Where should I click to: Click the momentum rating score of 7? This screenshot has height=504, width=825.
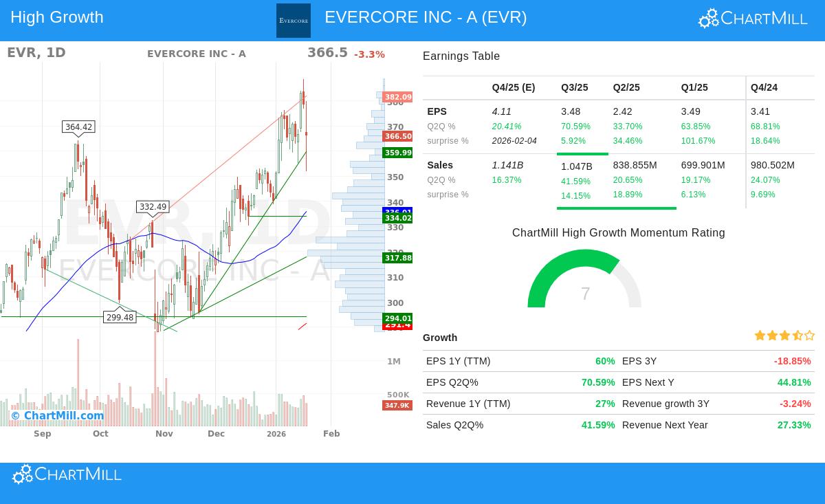(585, 294)
